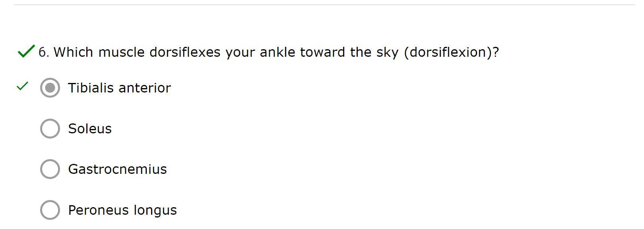Viewport: 644px width, 229px height.
Task: Click the word 'muscle' in the question
Action: 121,52
